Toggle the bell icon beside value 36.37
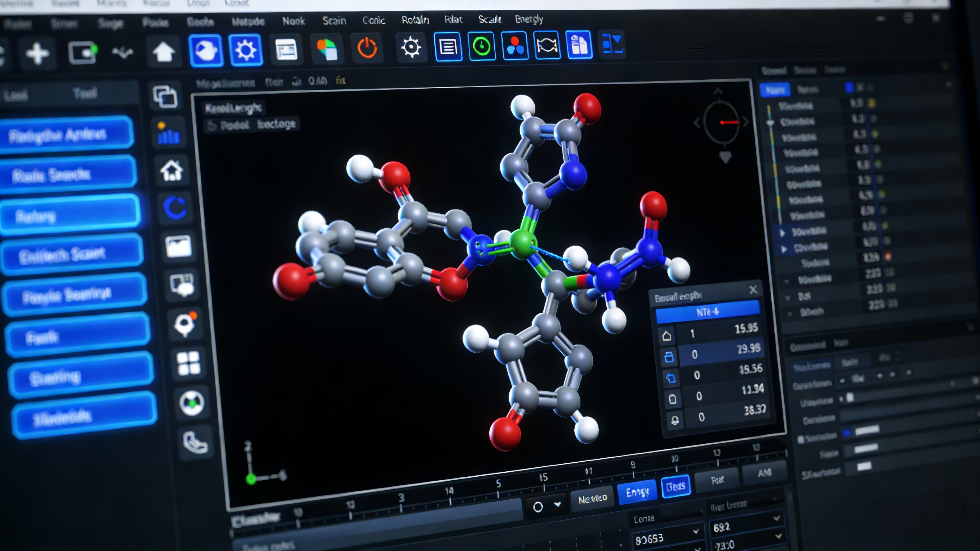This screenshot has height=551, width=980. [675, 420]
